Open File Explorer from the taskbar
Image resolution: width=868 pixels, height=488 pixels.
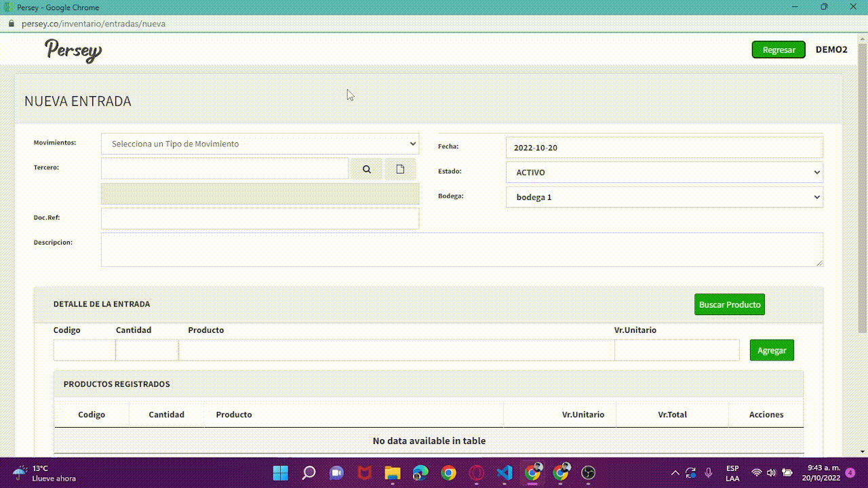click(x=393, y=472)
